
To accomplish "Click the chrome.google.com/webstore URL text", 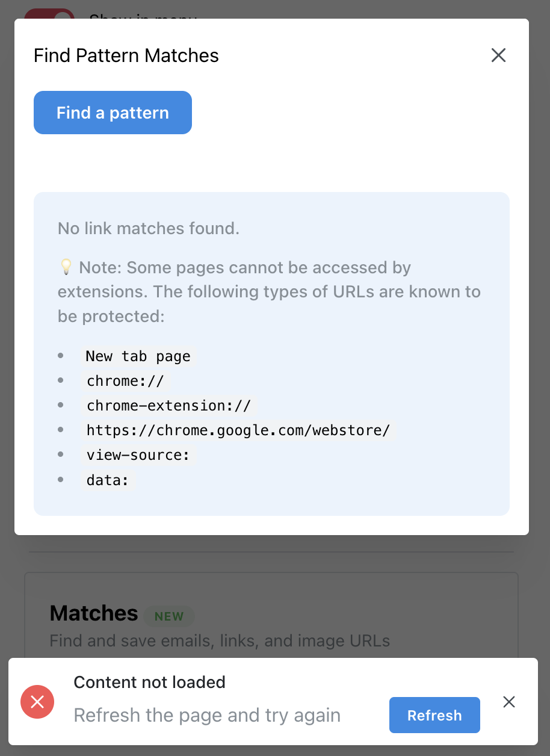I will [238, 430].
